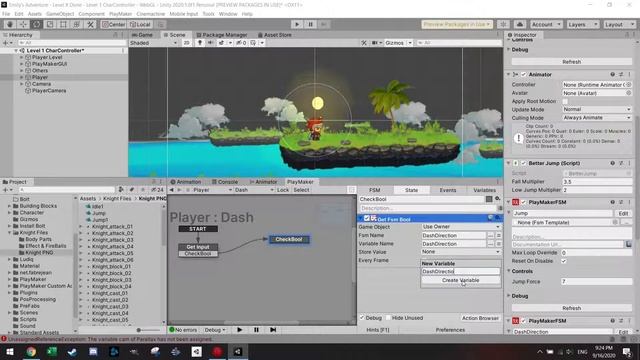Viewport: 640px width, 360px height.
Task: Switch to the Console tab
Action: click(225, 182)
